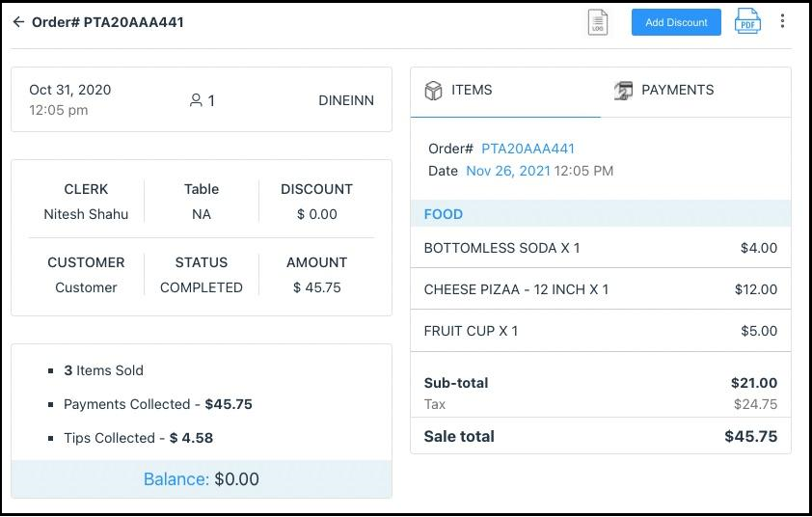The image size is (812, 517).
Task: Click the Nov 26, 2021 date link
Action: tap(507, 171)
